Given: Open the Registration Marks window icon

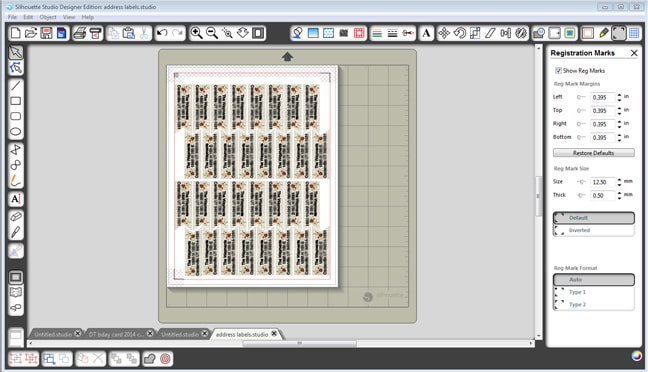Looking at the screenshot, I should tap(619, 33).
